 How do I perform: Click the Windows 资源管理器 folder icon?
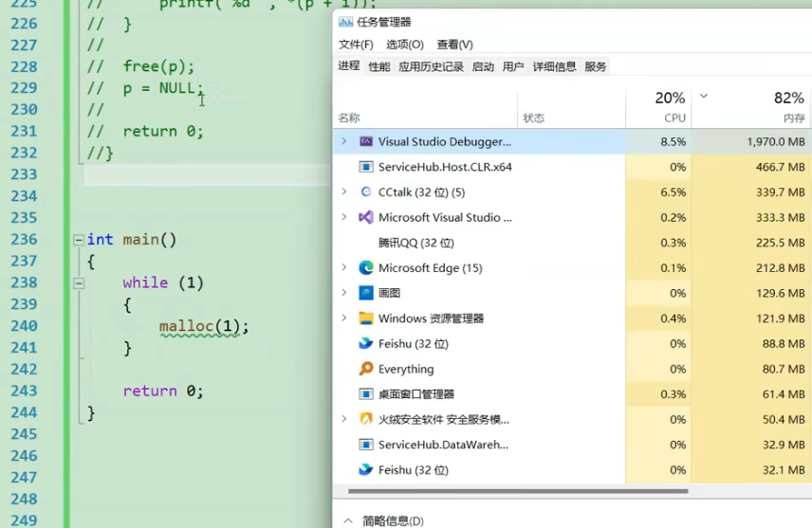[366, 319]
